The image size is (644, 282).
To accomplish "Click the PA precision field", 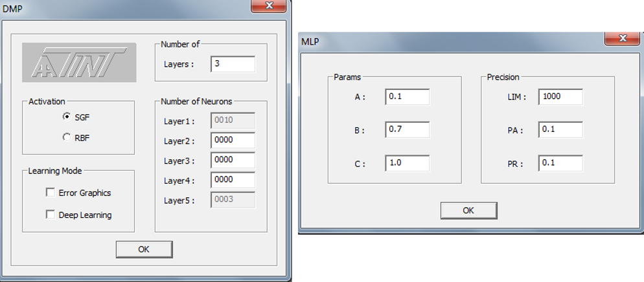I will pos(560,129).
